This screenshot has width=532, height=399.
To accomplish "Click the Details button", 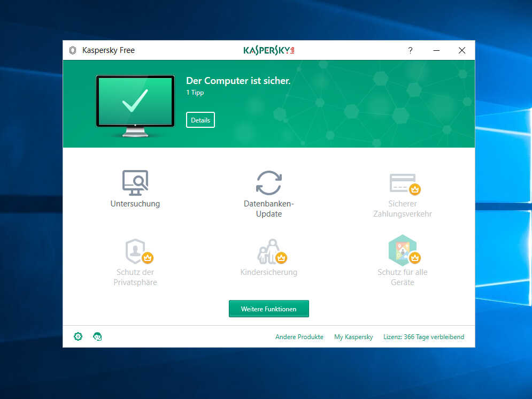I will coord(200,120).
